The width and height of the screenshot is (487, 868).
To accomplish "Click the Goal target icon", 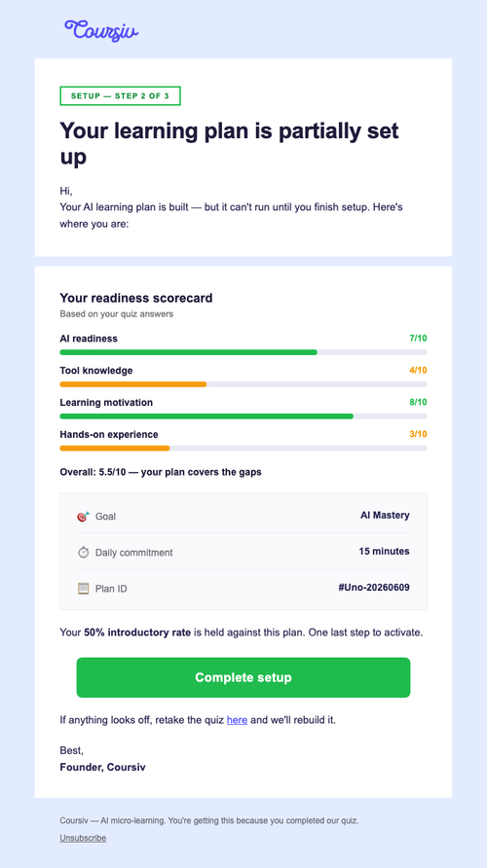I will [83, 517].
